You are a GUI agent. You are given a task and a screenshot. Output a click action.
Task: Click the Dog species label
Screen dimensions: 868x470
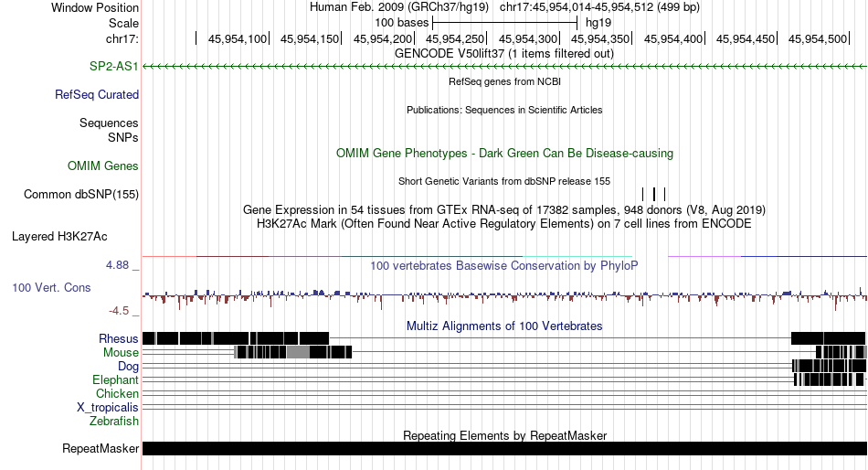point(128,367)
